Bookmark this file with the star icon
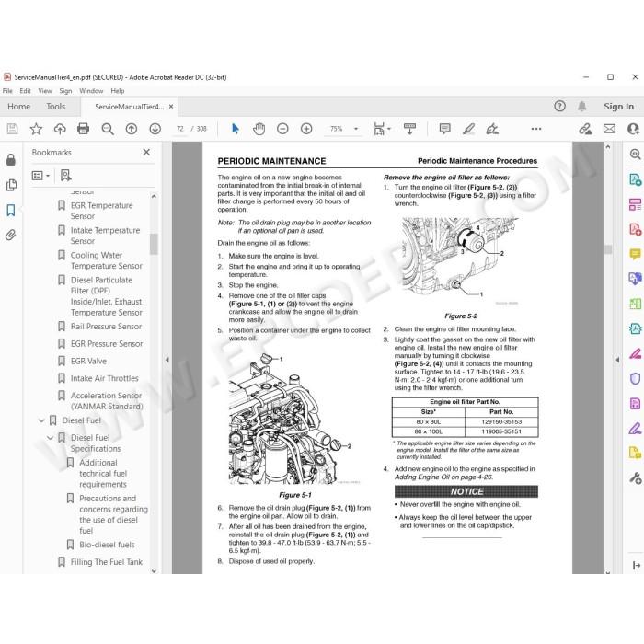 (36, 129)
